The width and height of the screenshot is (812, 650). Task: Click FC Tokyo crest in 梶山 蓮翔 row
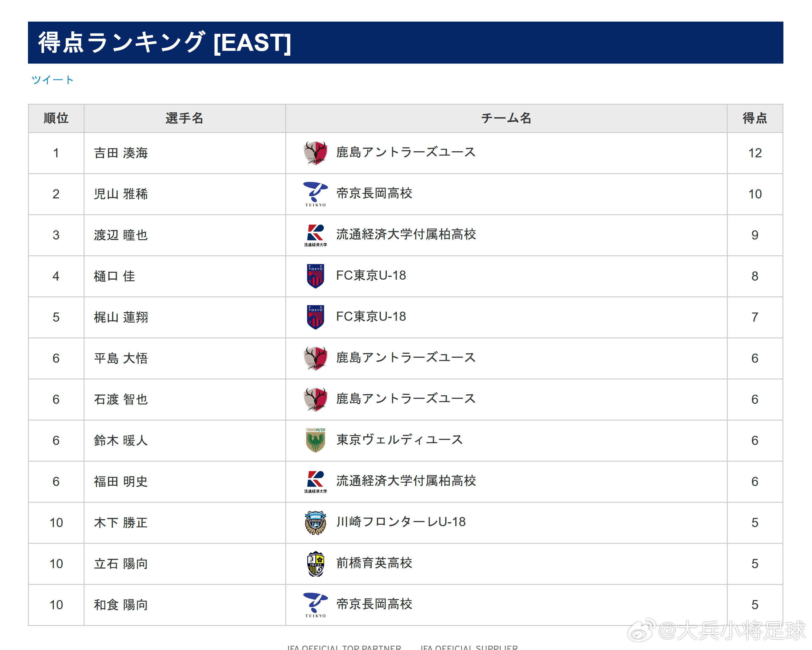(315, 317)
